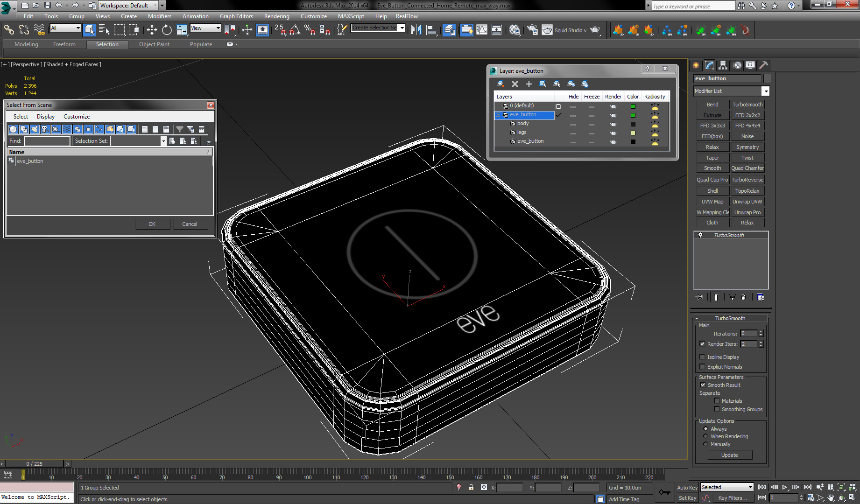Toggle TurboSmooth modifier lightbulb in stack
The height and width of the screenshot is (504, 860).
tap(700, 235)
